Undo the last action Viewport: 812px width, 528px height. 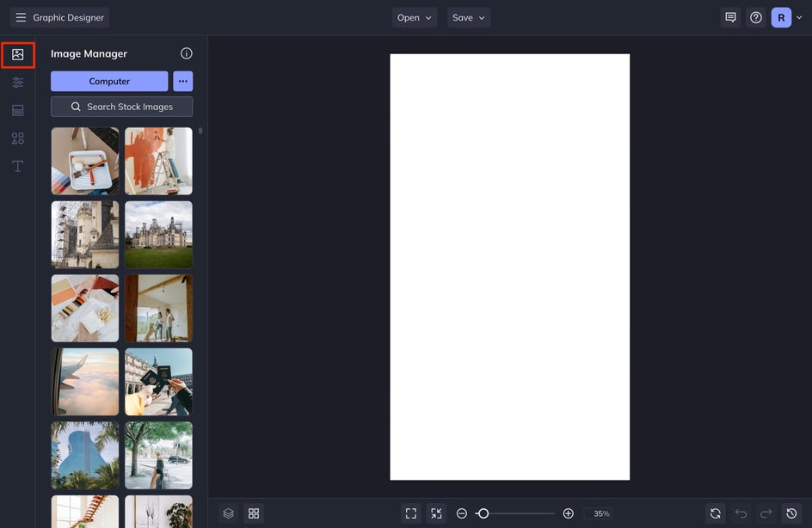741,513
